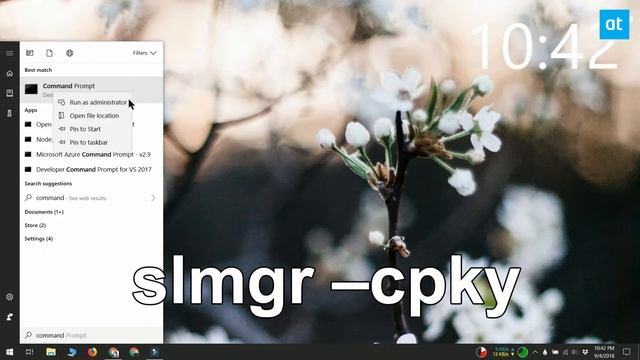Expand the Documents (1+) results group
Viewport: 640px width, 360px height.
(x=44, y=212)
